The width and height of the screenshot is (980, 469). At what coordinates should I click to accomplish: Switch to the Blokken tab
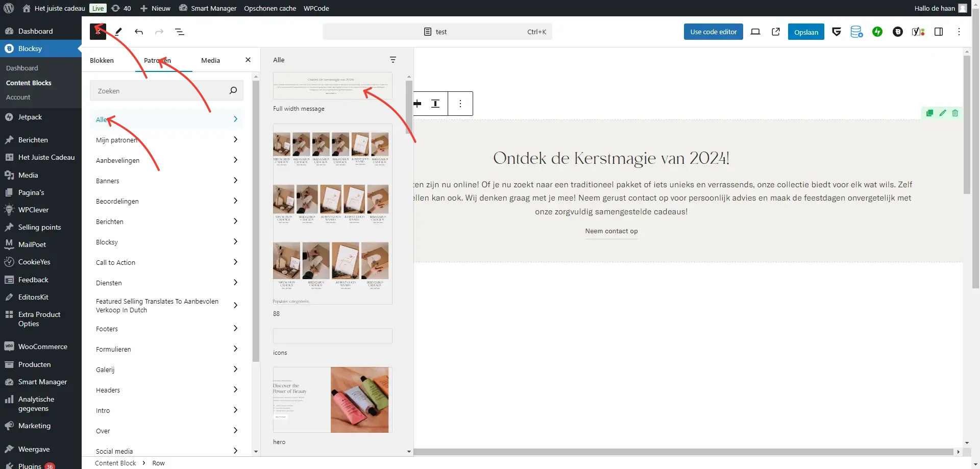click(102, 60)
